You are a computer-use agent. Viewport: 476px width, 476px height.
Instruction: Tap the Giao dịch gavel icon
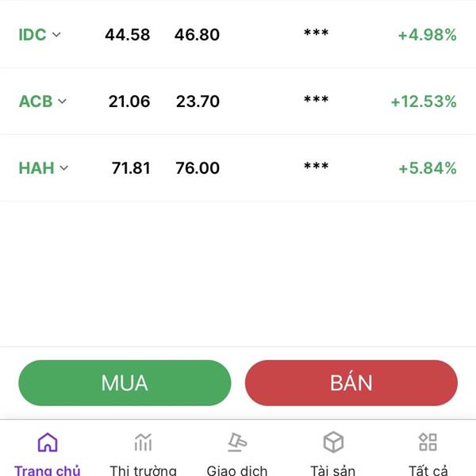[x=237, y=442]
